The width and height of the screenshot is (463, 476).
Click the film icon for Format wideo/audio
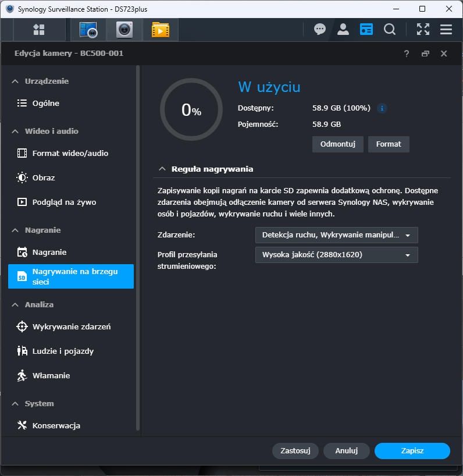click(x=22, y=153)
